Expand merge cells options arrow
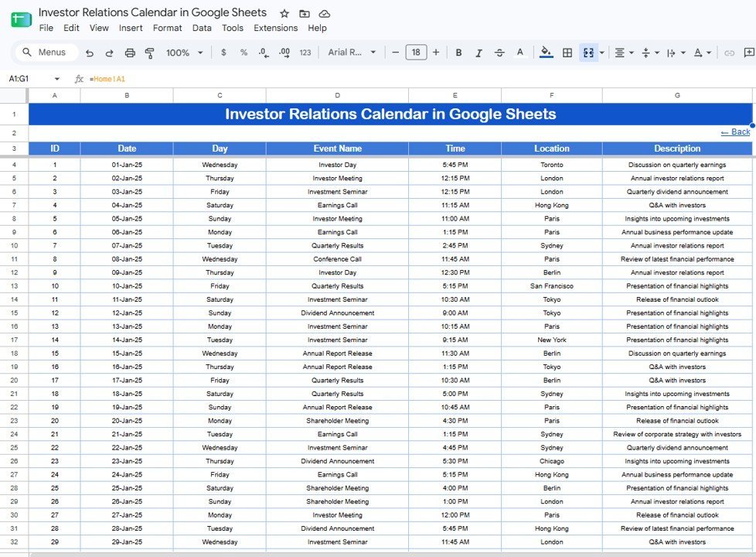This screenshot has height=557, width=756. click(x=601, y=53)
